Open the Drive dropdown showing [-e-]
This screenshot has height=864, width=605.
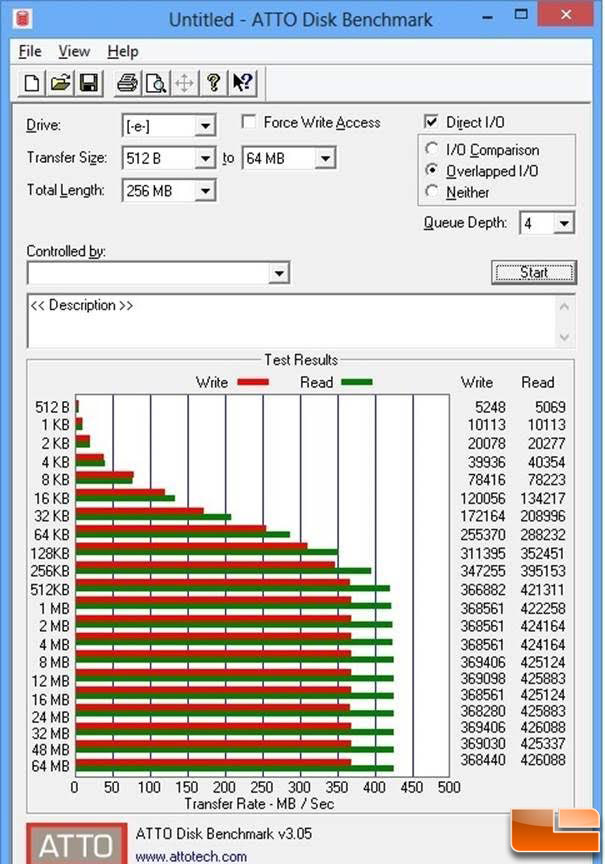click(205, 126)
